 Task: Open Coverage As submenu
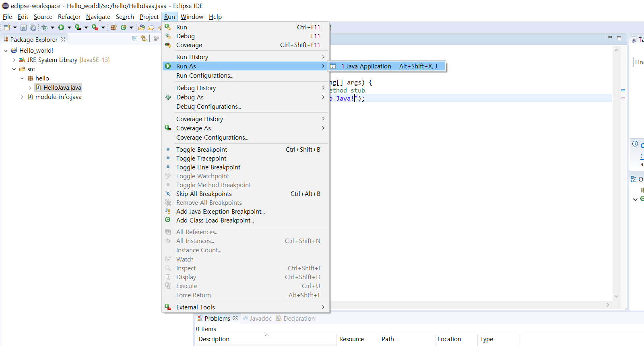click(x=246, y=128)
